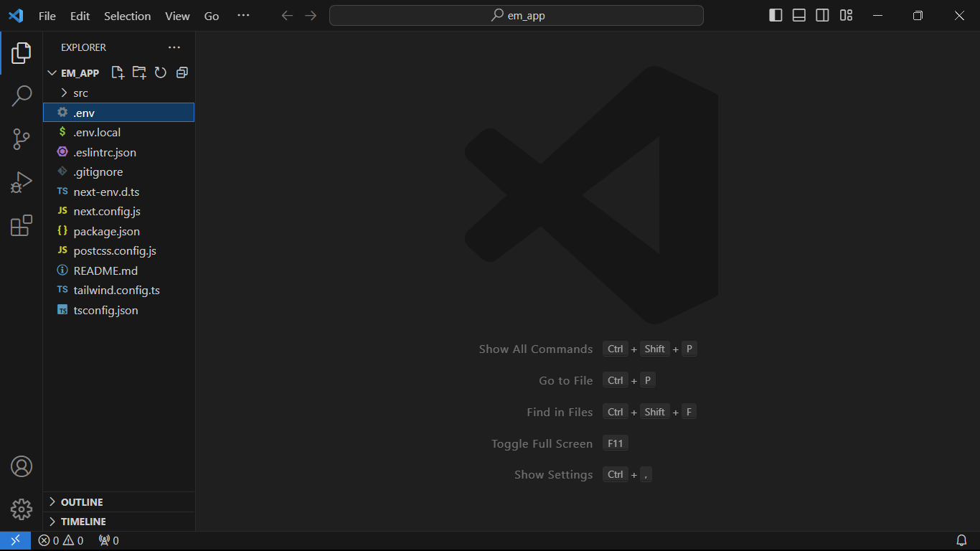
Task: Open the next-env.d.ts file
Action: pos(118,192)
